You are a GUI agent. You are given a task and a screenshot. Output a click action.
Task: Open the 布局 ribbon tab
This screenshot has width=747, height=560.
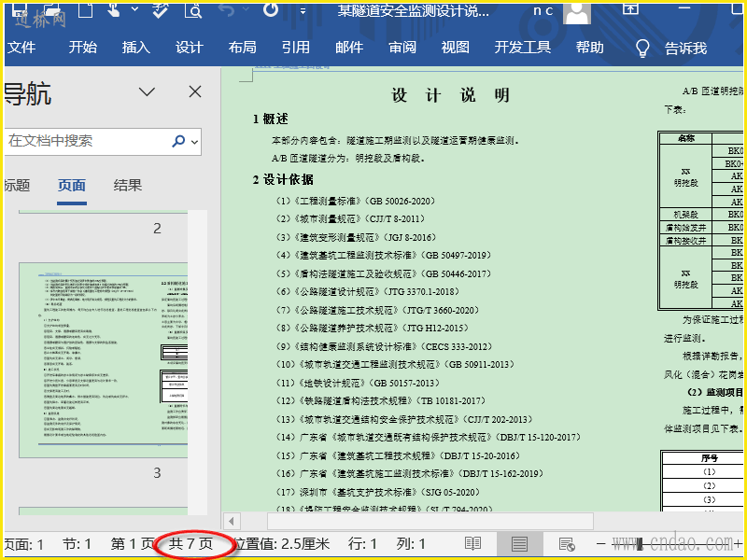(x=243, y=48)
